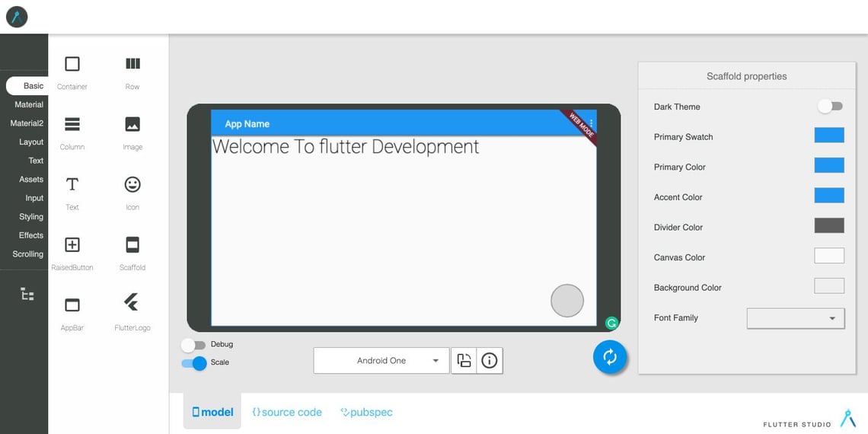Viewport: 868px width, 434px height.
Task: Click the rotate device orientation icon
Action: point(464,360)
